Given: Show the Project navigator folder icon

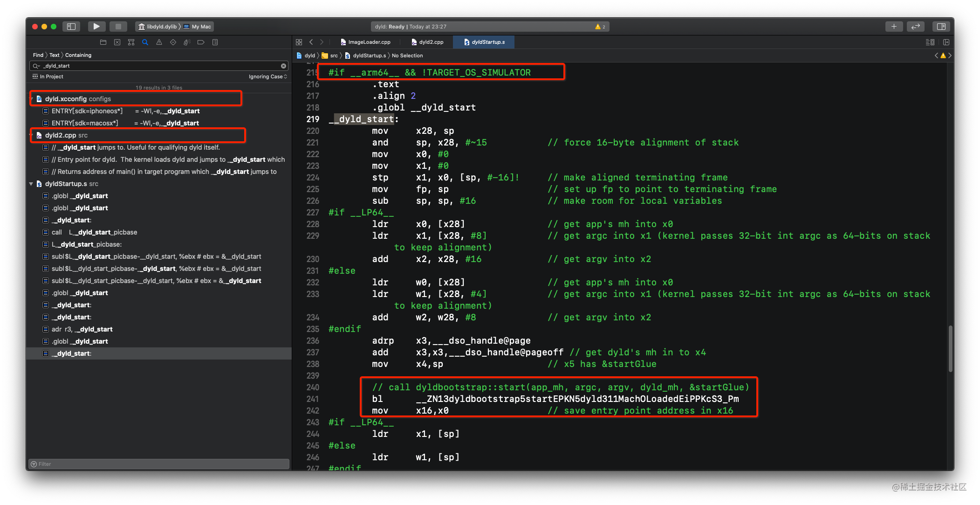Looking at the screenshot, I should pos(103,42).
